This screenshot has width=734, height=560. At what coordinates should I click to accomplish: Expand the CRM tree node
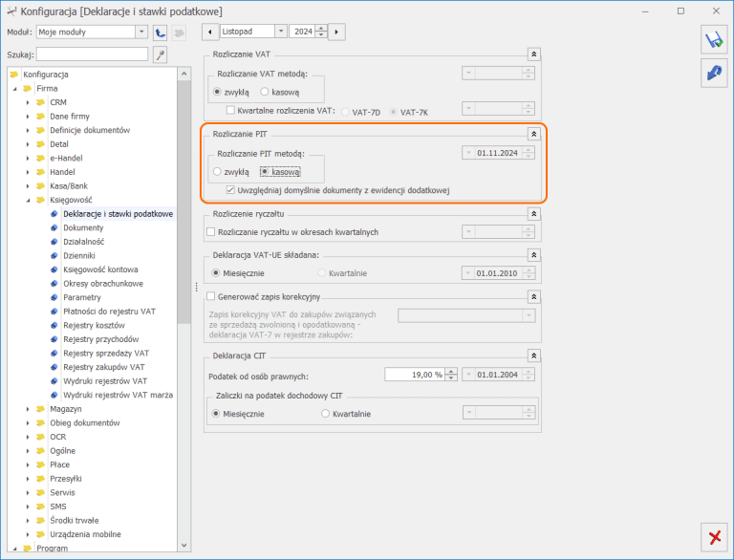click(28, 102)
